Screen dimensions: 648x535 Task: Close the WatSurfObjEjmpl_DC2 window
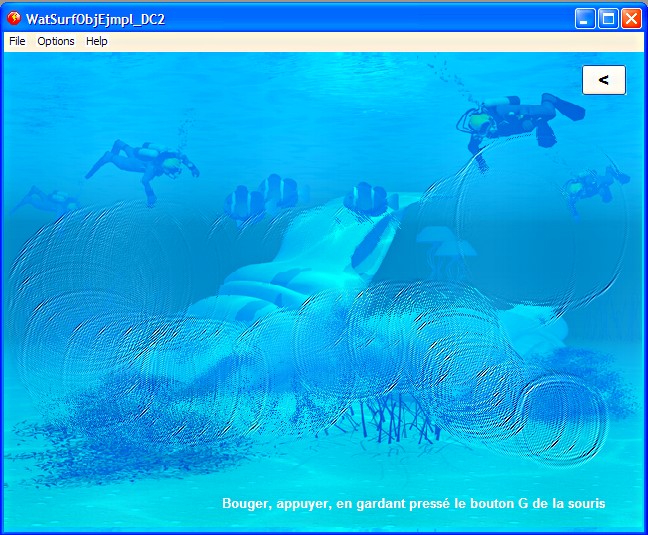(x=631, y=19)
